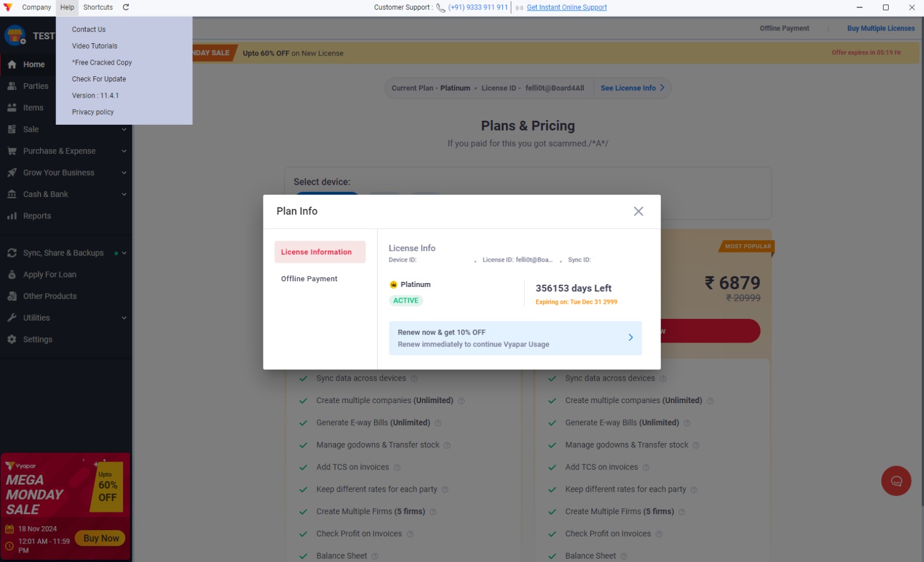Click the Reports bar chart icon
The image size is (924, 562).
(x=12, y=216)
